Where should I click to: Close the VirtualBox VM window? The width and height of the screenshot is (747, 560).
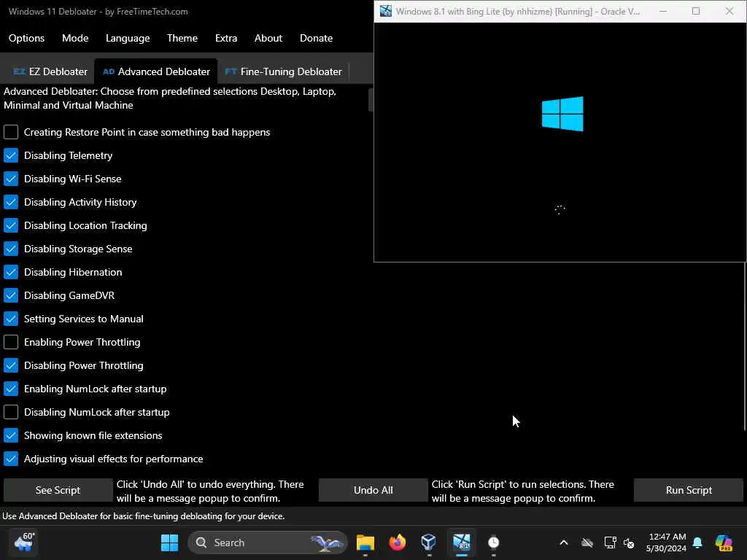coord(729,11)
